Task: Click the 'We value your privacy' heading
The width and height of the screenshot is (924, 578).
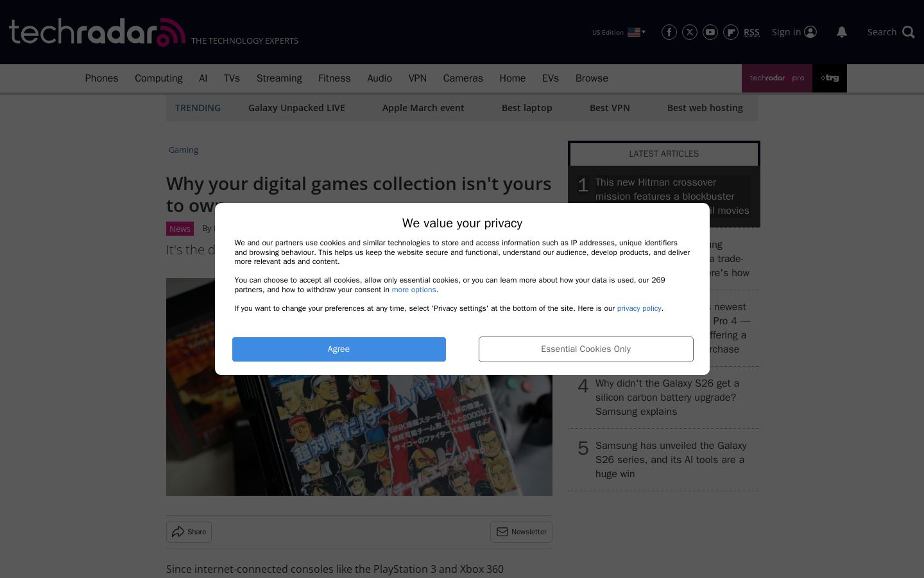Action: (462, 223)
